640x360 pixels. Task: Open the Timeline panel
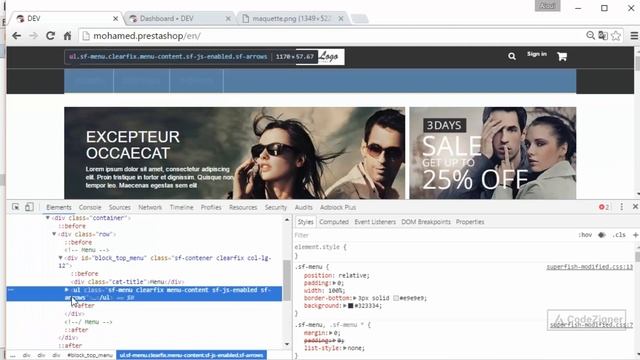(x=182, y=207)
